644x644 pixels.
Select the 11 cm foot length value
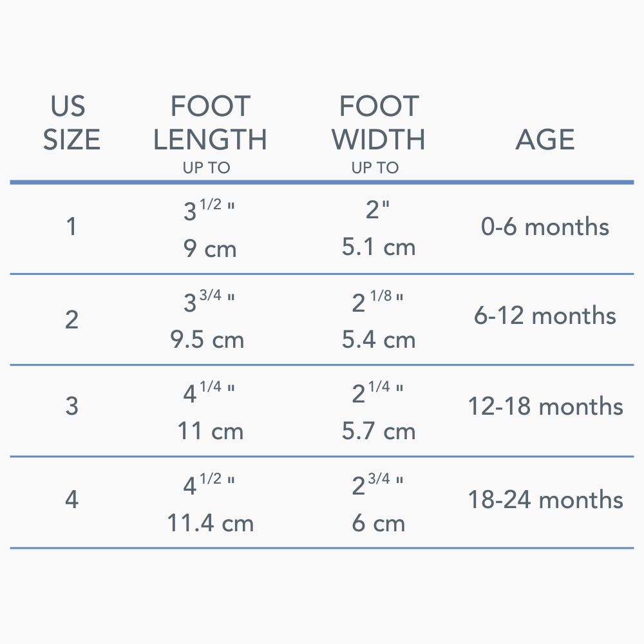[x=211, y=431]
